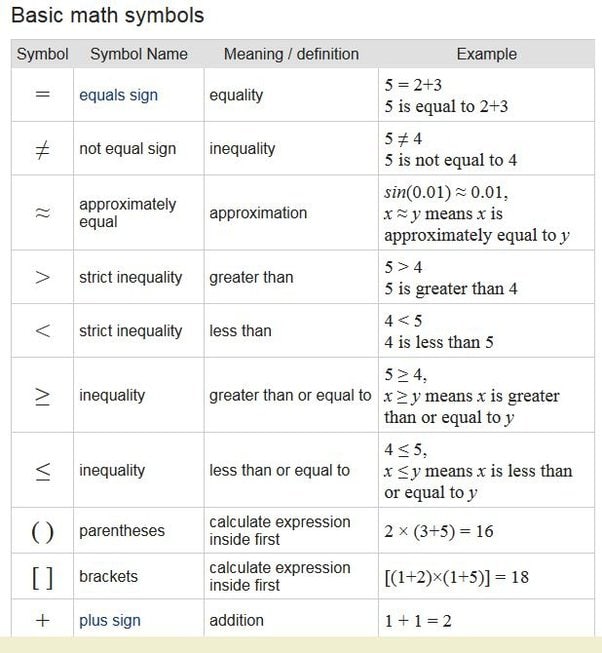The width and height of the screenshot is (602, 653).
Task: Click the 'greater than or equal to' meaning
Action: (290, 395)
